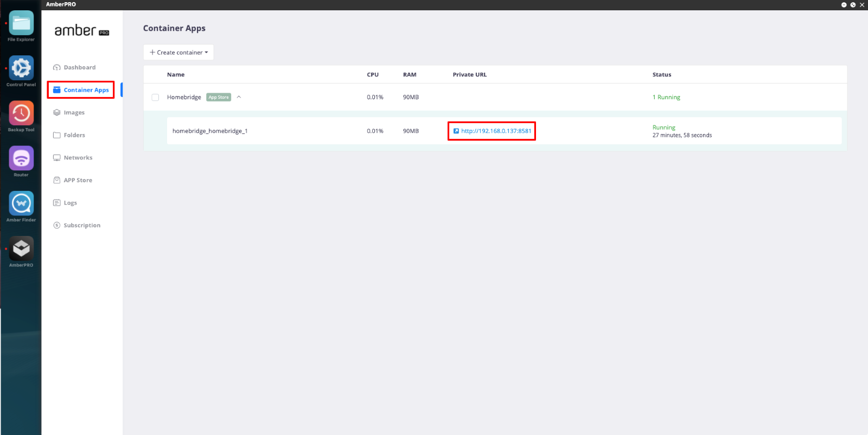Viewport: 868px width, 435px height.
Task: Click the Status column header
Action: click(x=662, y=75)
